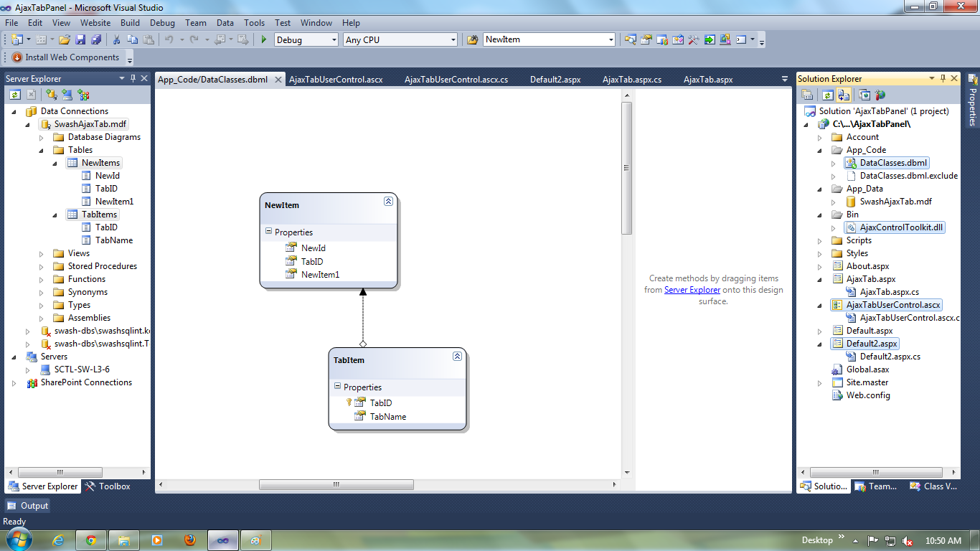This screenshot has width=980, height=551.
Task: Close the App_Code/DataClasses.dbml tab
Action: point(278,80)
